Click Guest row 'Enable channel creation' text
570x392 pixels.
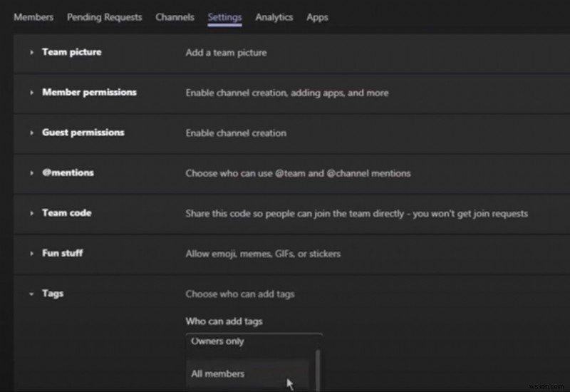pyautogui.click(x=236, y=133)
